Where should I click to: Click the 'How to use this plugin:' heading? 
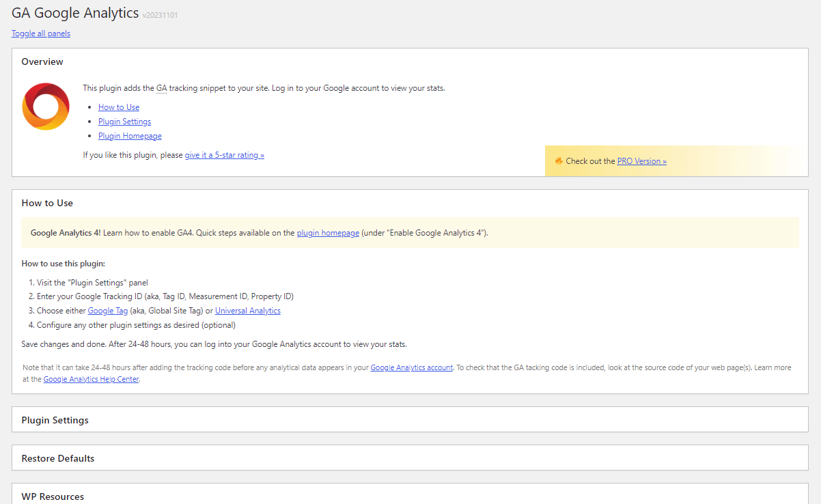coord(64,264)
